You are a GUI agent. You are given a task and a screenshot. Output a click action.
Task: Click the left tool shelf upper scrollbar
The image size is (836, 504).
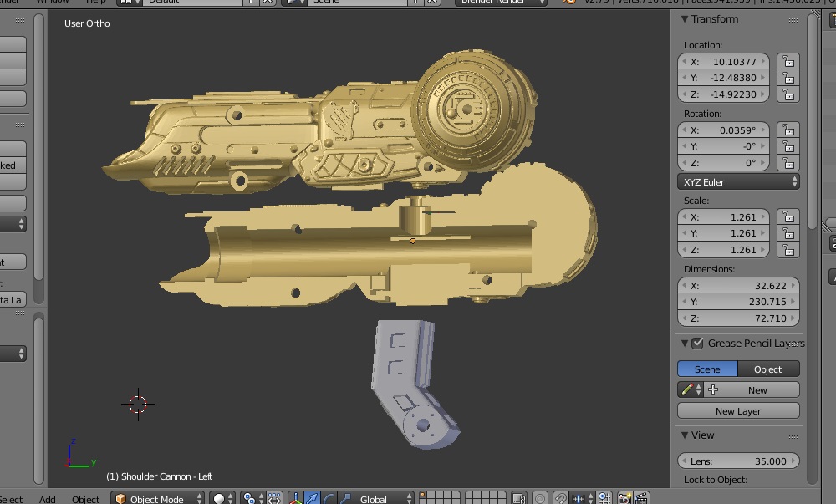point(39,146)
